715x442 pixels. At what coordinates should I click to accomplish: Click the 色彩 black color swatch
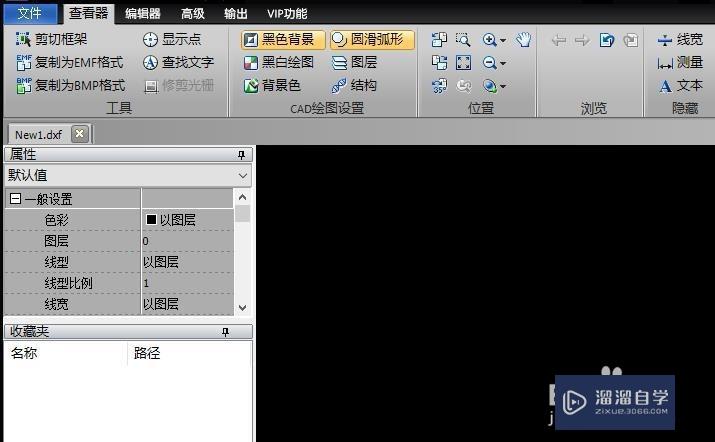coord(151,219)
